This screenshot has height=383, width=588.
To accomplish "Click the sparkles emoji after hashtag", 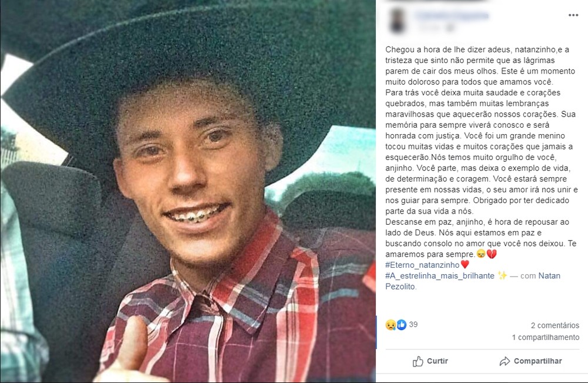I will pyautogui.click(x=502, y=276).
